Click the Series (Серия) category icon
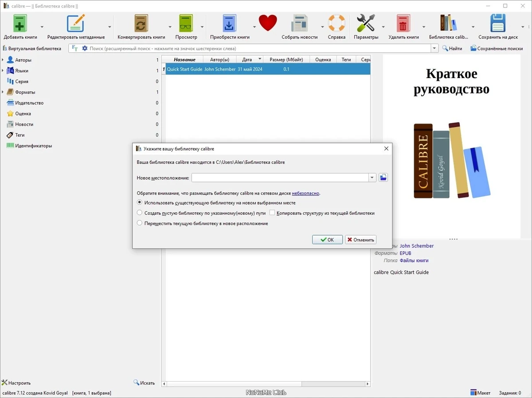532x398 pixels. (10, 81)
